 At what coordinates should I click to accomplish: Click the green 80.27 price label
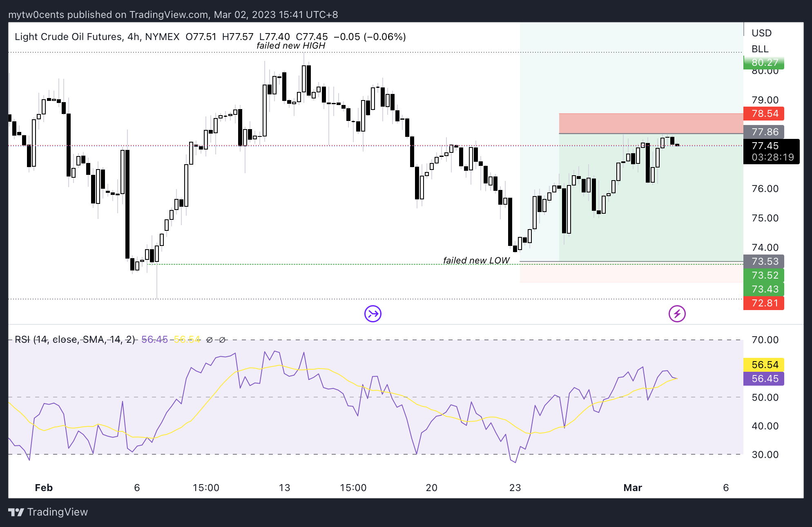tap(764, 63)
